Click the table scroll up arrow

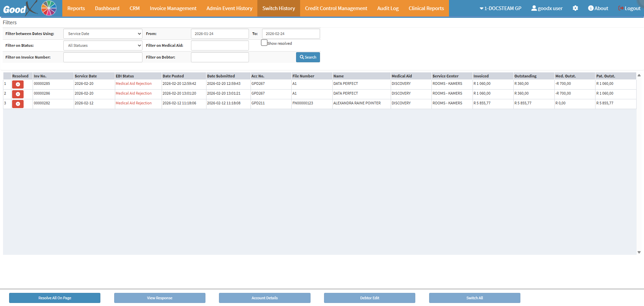tap(639, 75)
